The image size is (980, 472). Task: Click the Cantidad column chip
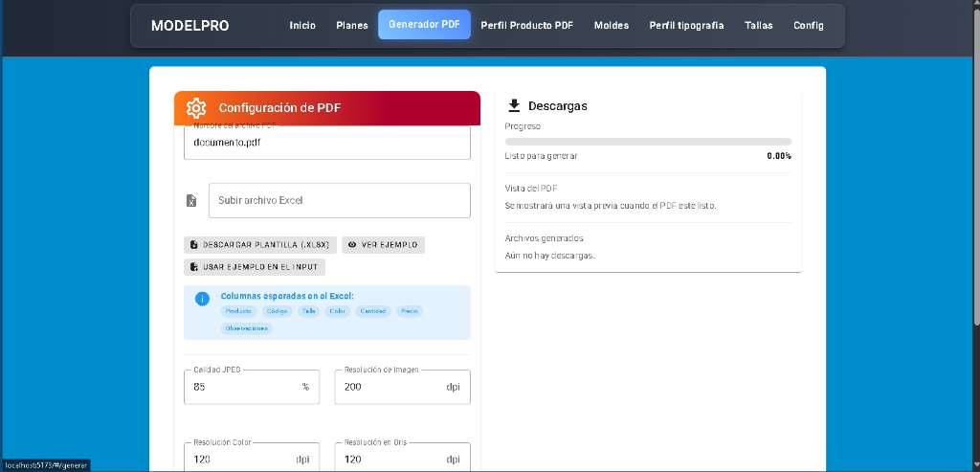coord(374,311)
